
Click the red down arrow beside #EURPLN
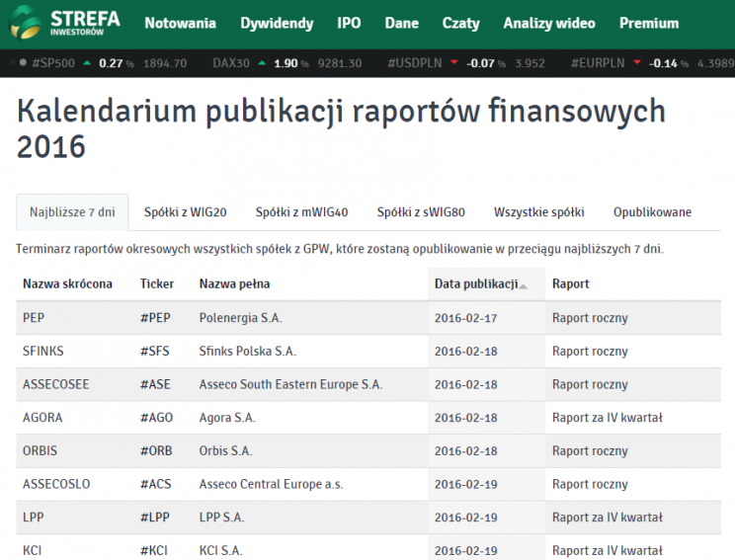[x=637, y=62]
